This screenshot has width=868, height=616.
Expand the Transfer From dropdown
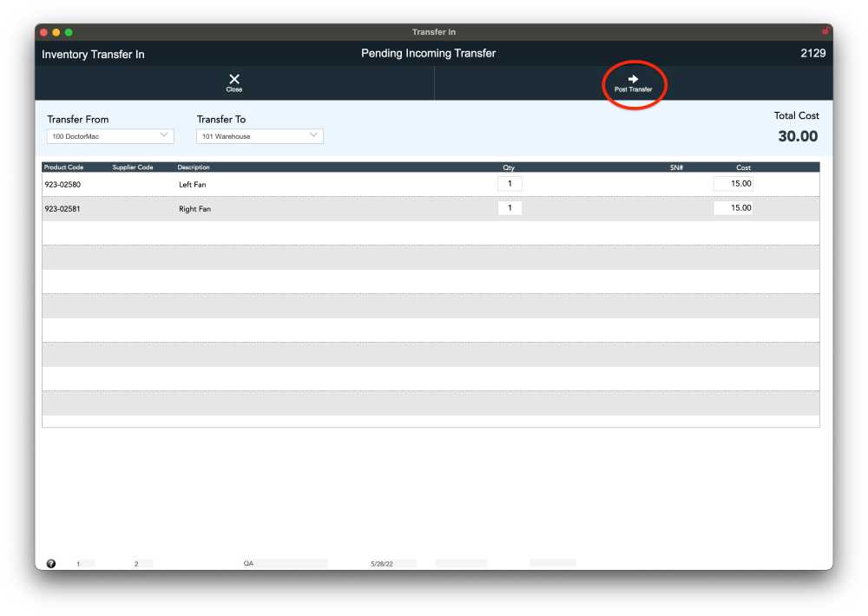coord(110,136)
